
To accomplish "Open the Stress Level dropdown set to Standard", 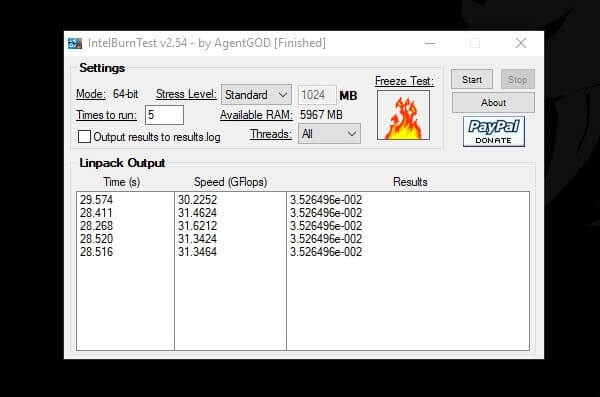I will pos(256,95).
